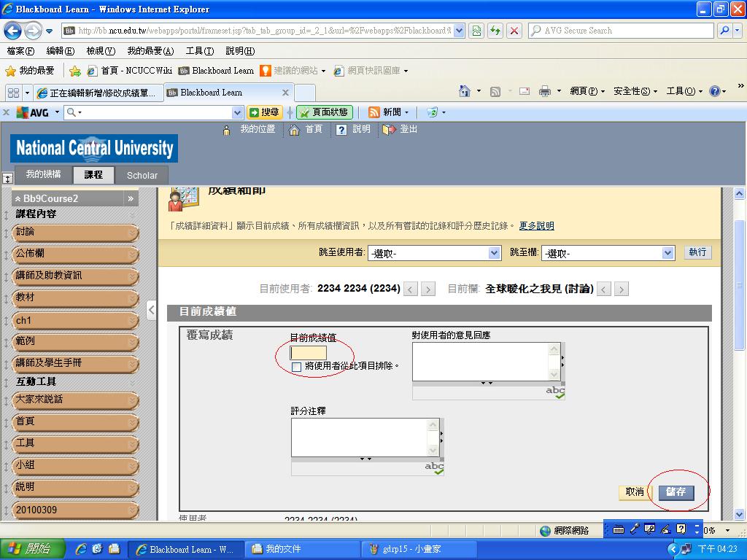Click the IE Back navigation arrow
This screenshot has width=747, height=560.
[x=12, y=31]
